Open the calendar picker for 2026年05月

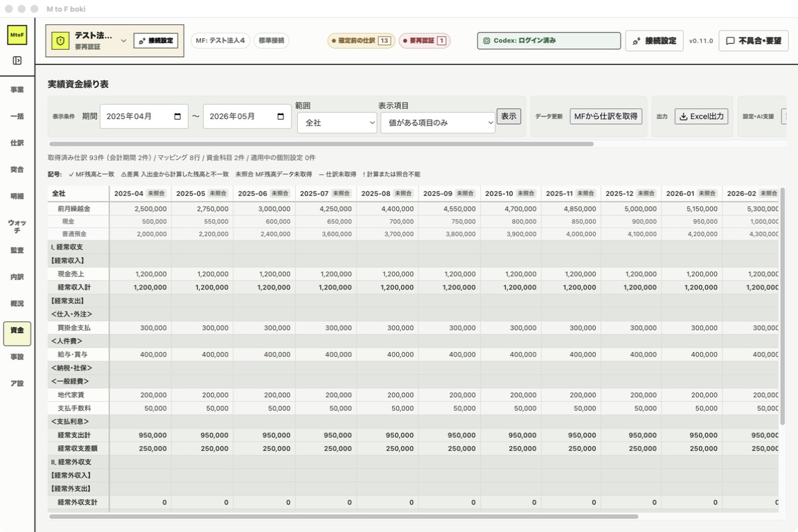tap(281, 116)
